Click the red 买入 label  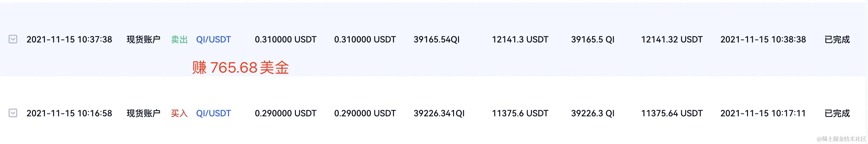point(179,113)
